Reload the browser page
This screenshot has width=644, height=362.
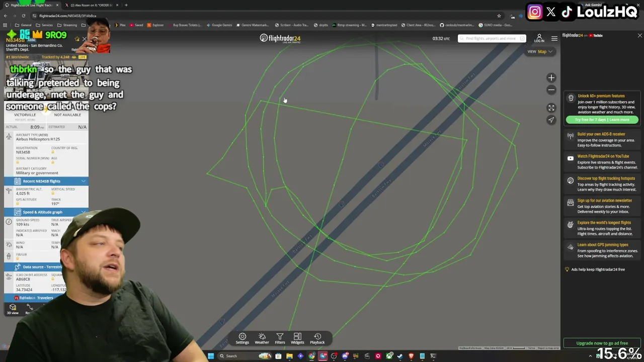23,16
